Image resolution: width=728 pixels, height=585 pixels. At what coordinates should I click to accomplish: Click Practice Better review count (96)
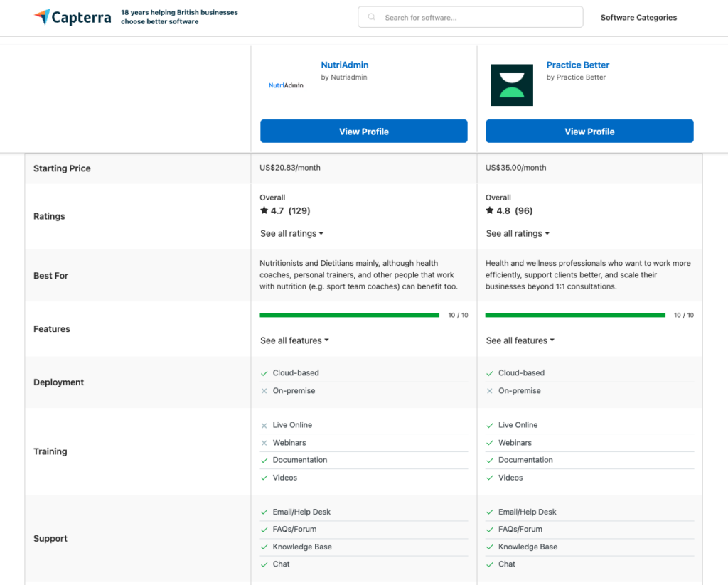click(524, 211)
